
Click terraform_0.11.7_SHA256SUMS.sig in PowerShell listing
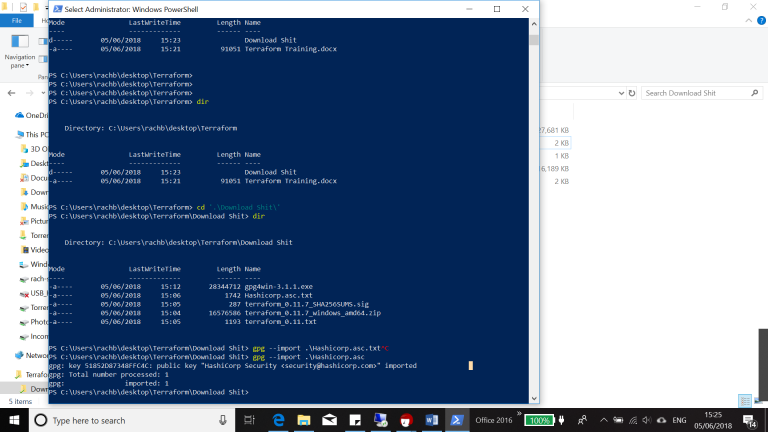click(x=307, y=304)
